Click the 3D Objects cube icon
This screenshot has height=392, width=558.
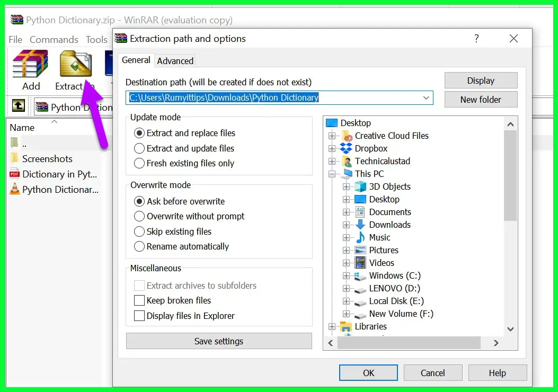360,187
